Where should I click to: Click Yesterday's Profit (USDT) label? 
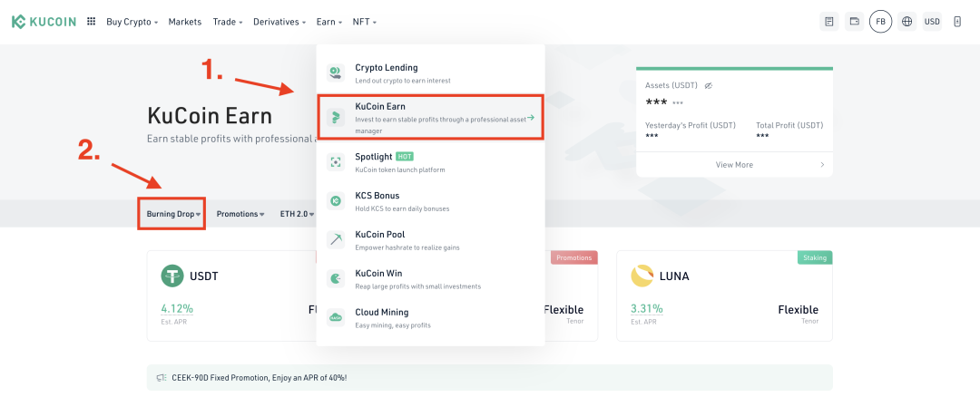[691, 125]
